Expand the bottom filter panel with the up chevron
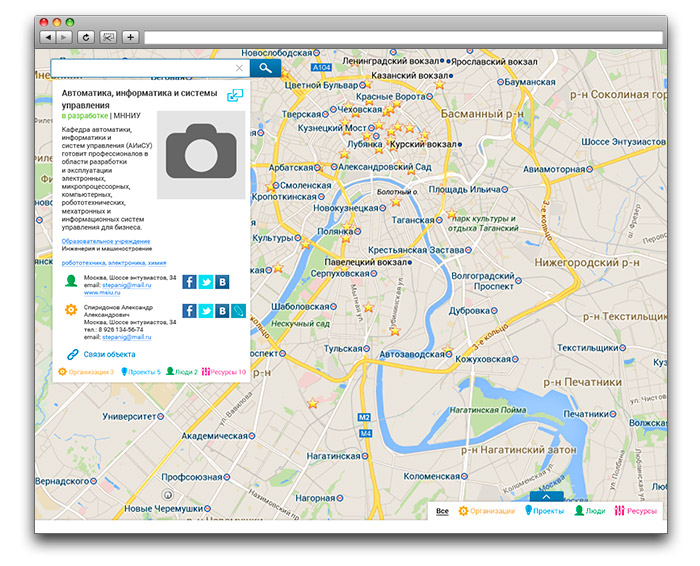 click(547, 496)
